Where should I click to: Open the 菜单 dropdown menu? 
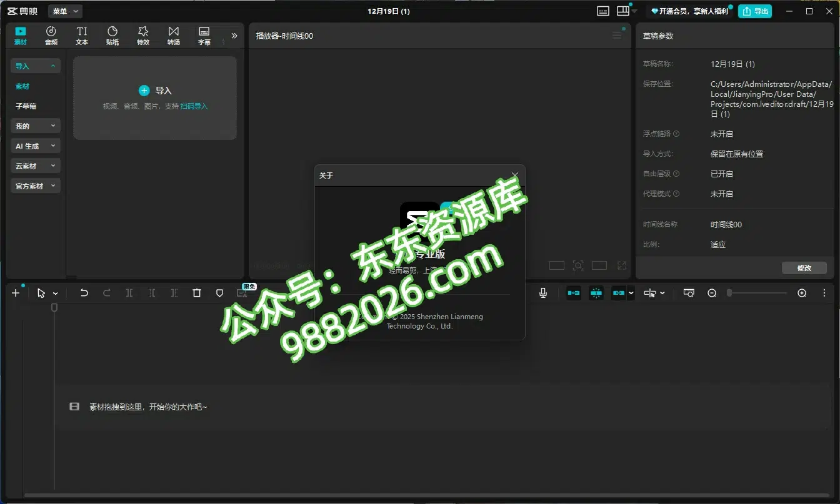pyautogui.click(x=65, y=11)
